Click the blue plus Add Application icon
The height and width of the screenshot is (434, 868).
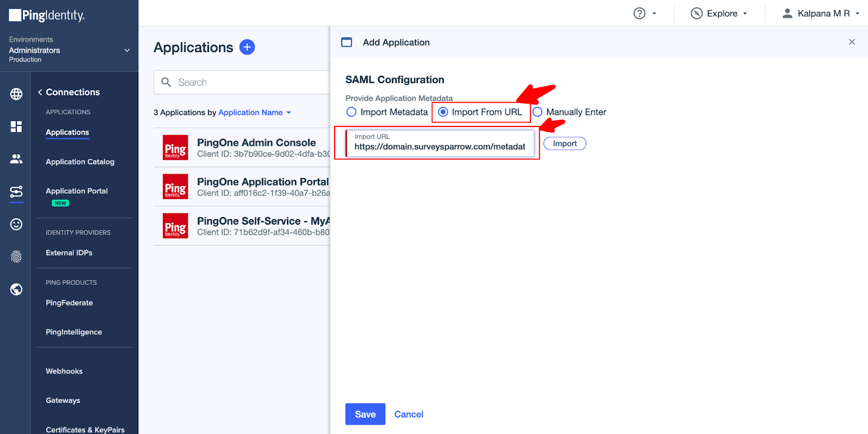(x=247, y=47)
